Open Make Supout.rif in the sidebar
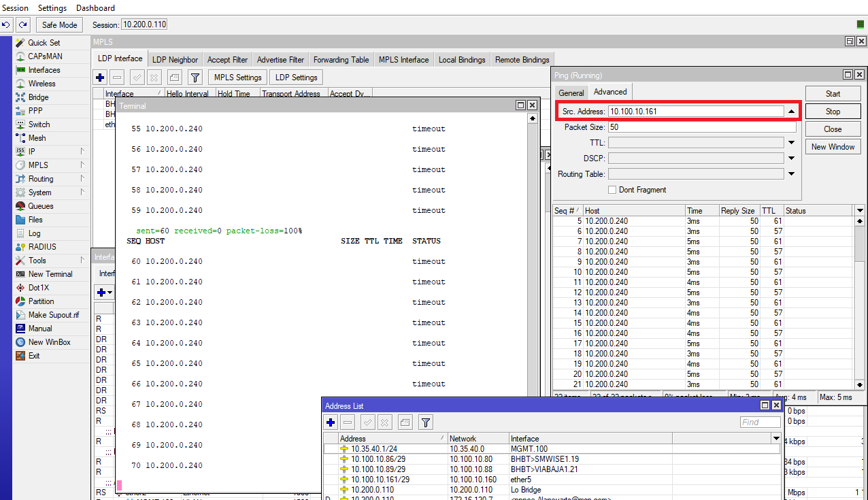This screenshot has width=868, height=500. click(x=53, y=315)
